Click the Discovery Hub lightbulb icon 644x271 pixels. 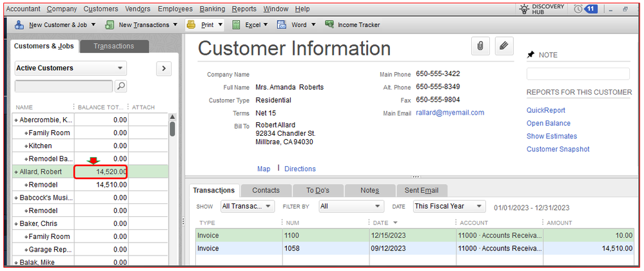tap(523, 9)
